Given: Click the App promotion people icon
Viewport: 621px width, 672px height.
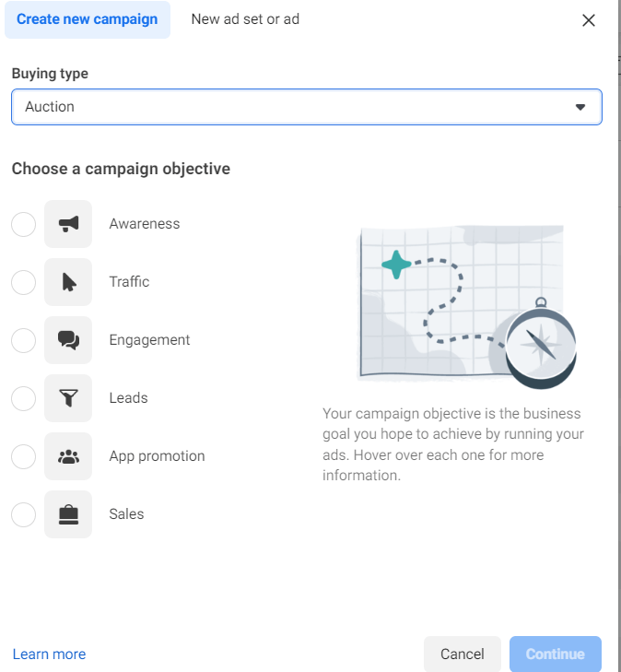Looking at the screenshot, I should pyautogui.click(x=68, y=456).
